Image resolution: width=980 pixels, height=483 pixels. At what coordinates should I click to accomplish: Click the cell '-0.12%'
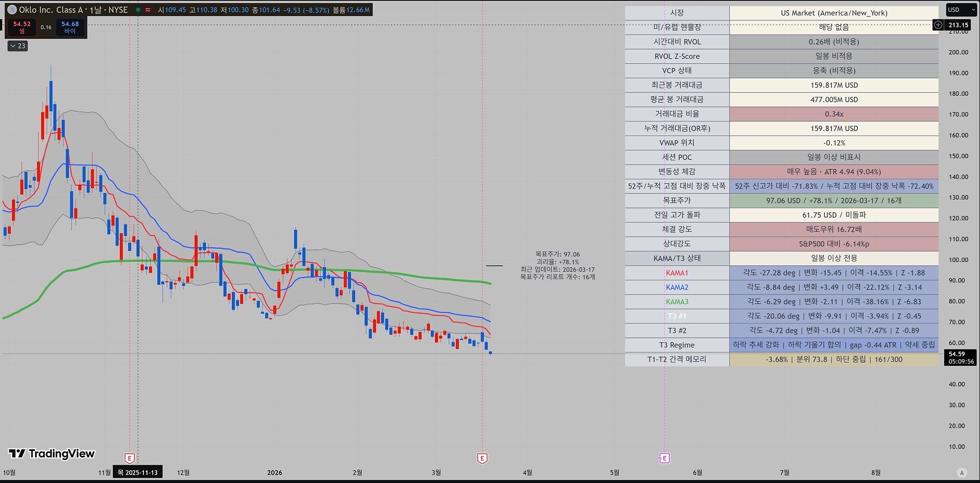[x=834, y=143]
